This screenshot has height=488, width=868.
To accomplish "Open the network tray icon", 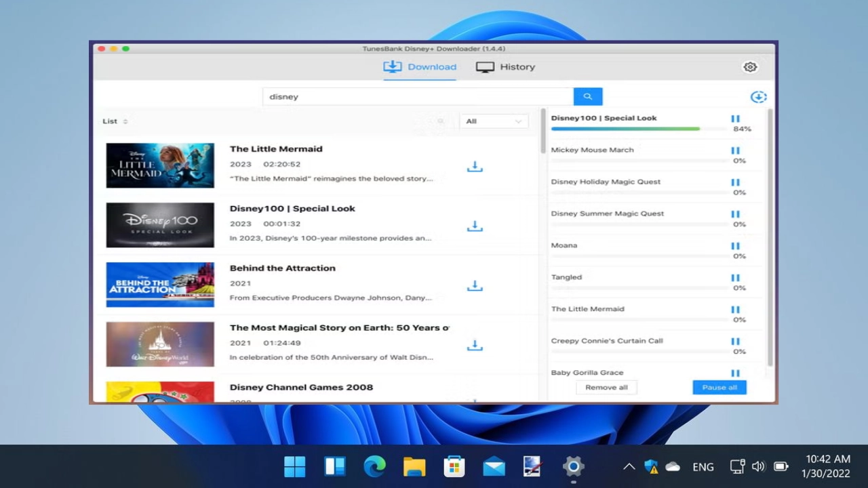I will pyautogui.click(x=737, y=466).
